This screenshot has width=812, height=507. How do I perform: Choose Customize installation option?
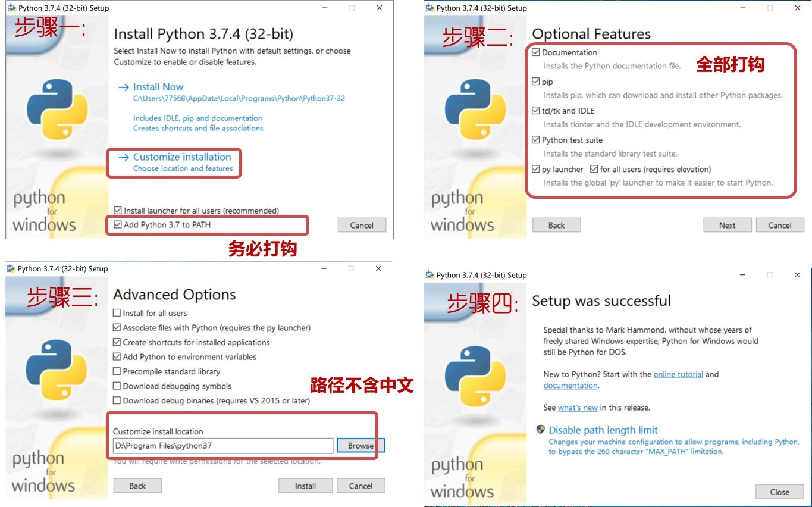[x=181, y=157]
